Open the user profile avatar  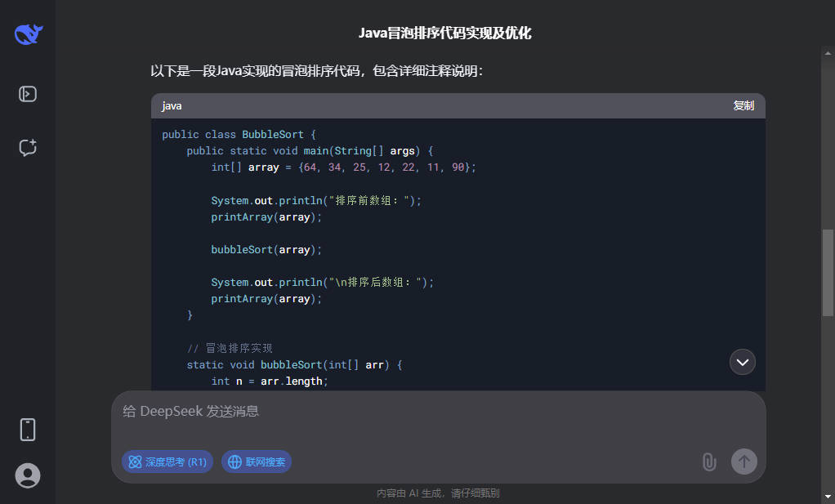28,475
